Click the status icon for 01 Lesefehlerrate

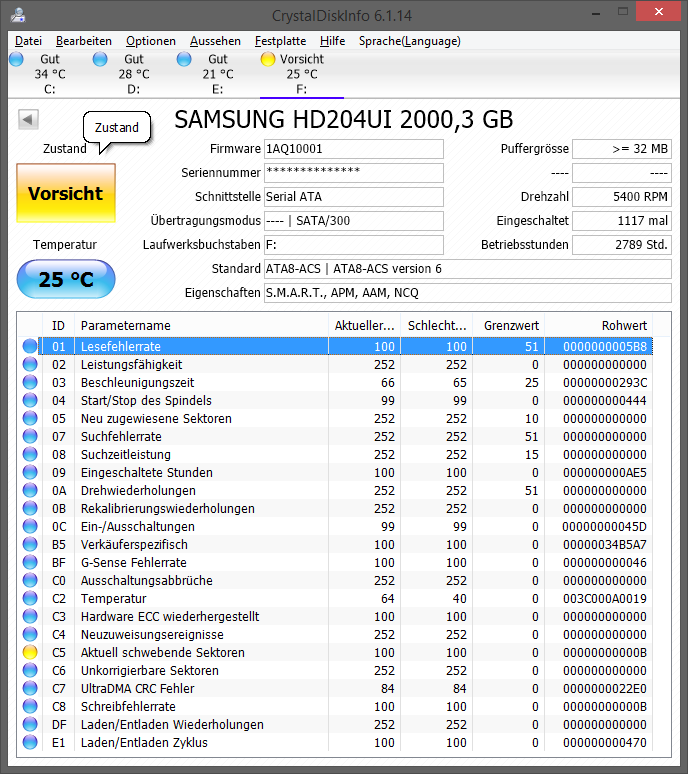coord(30,346)
